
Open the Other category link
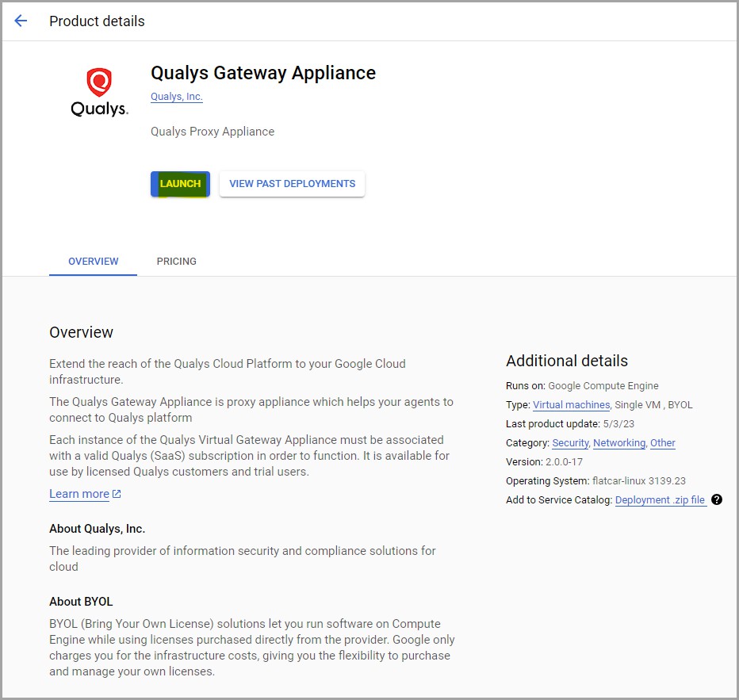pyautogui.click(x=663, y=443)
